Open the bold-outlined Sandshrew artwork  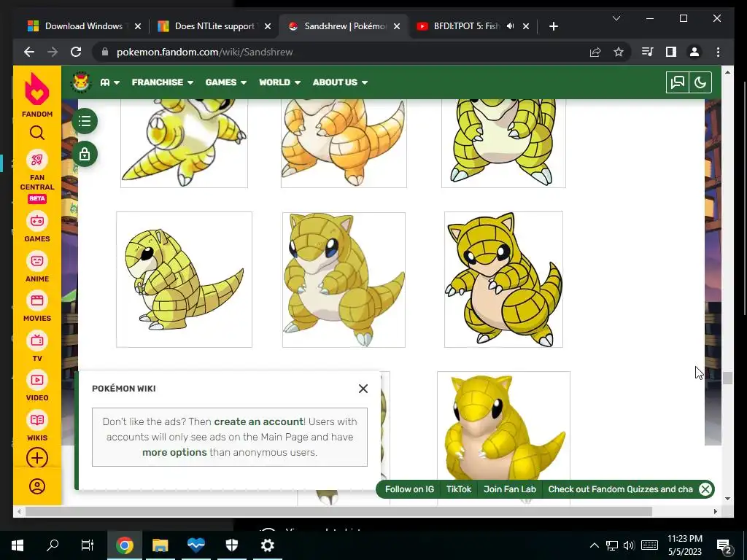[503, 279]
